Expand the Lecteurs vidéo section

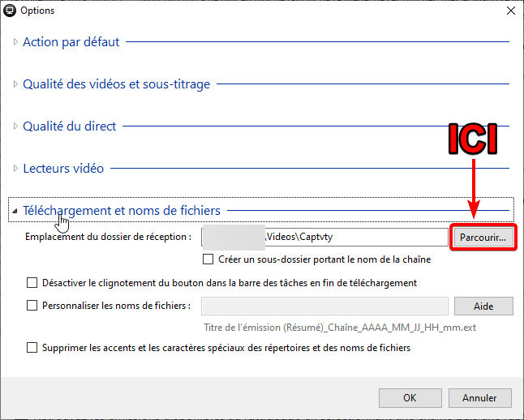(x=15, y=168)
